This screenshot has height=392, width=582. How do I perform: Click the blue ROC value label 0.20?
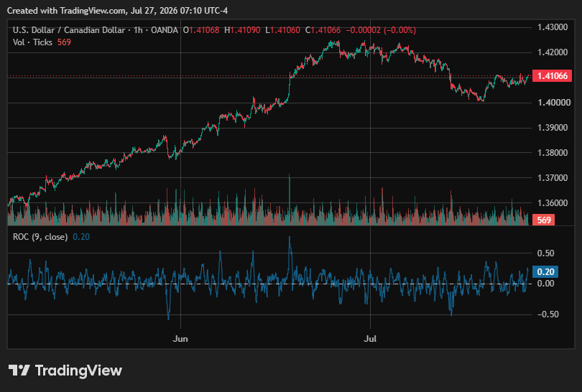point(545,272)
